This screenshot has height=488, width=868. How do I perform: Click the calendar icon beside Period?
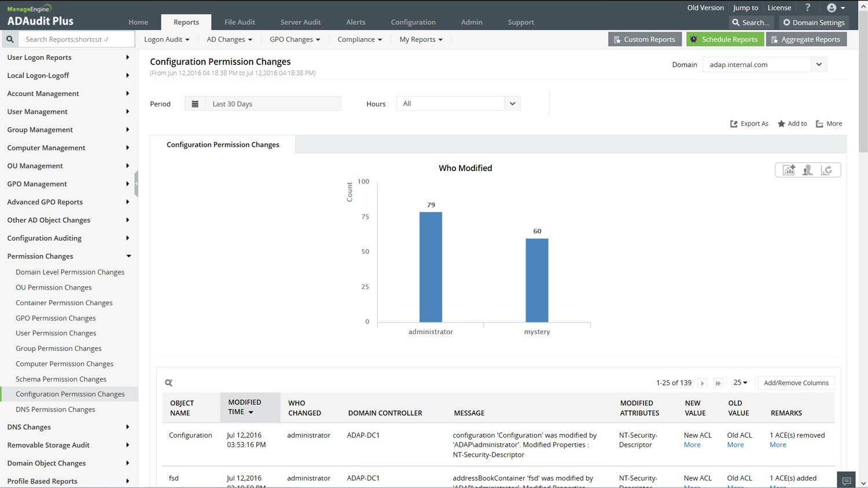(x=195, y=104)
